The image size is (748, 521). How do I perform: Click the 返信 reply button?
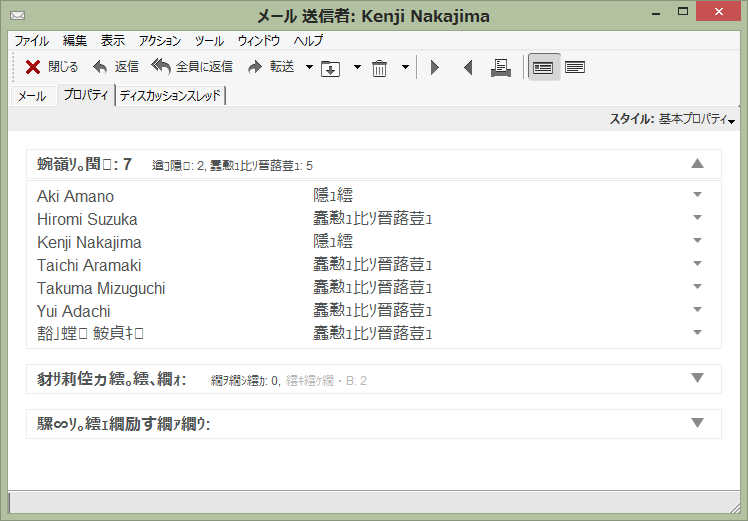click(116, 67)
